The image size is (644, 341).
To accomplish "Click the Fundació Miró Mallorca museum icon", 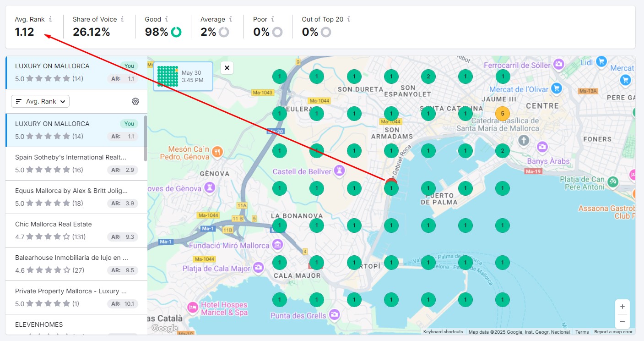I will point(277,245).
